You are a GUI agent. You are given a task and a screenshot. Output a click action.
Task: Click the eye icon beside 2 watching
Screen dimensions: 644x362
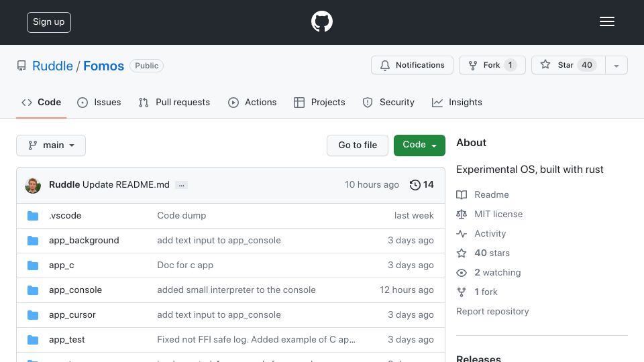coord(462,273)
